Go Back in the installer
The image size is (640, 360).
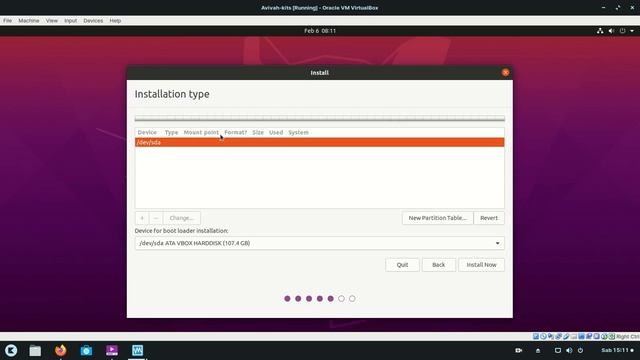[438, 265]
